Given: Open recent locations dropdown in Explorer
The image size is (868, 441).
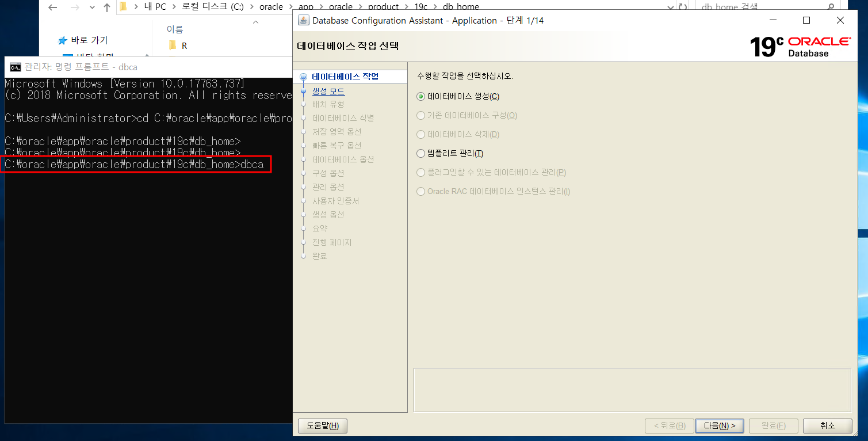Looking at the screenshot, I should pos(91,7).
